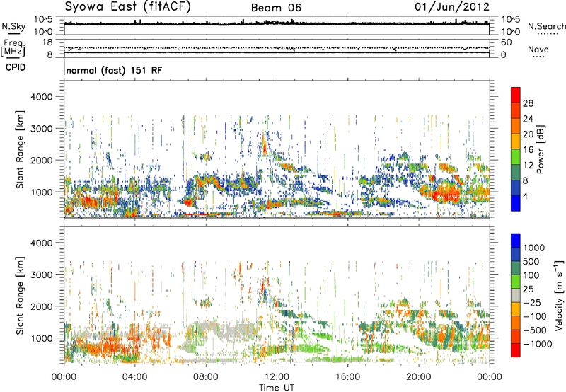
Task: Pick the bright blue bottom Power colorbar segment
Action: pos(516,203)
